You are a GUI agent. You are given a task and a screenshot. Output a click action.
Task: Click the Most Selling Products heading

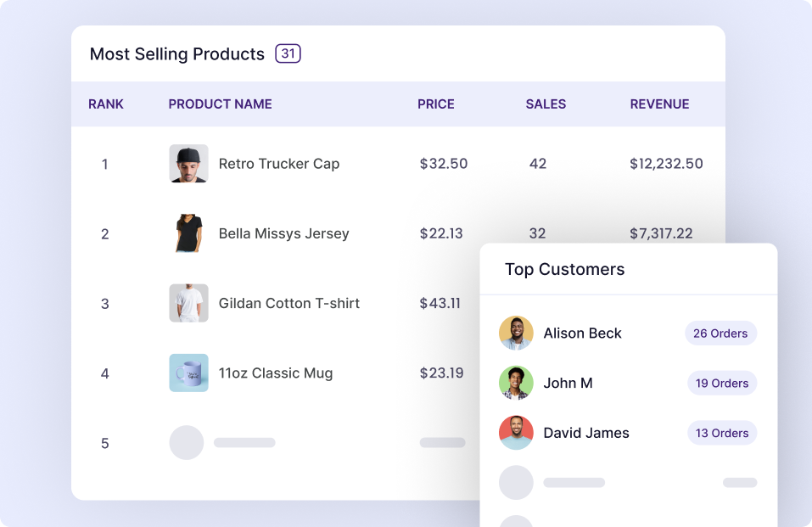[x=177, y=53]
